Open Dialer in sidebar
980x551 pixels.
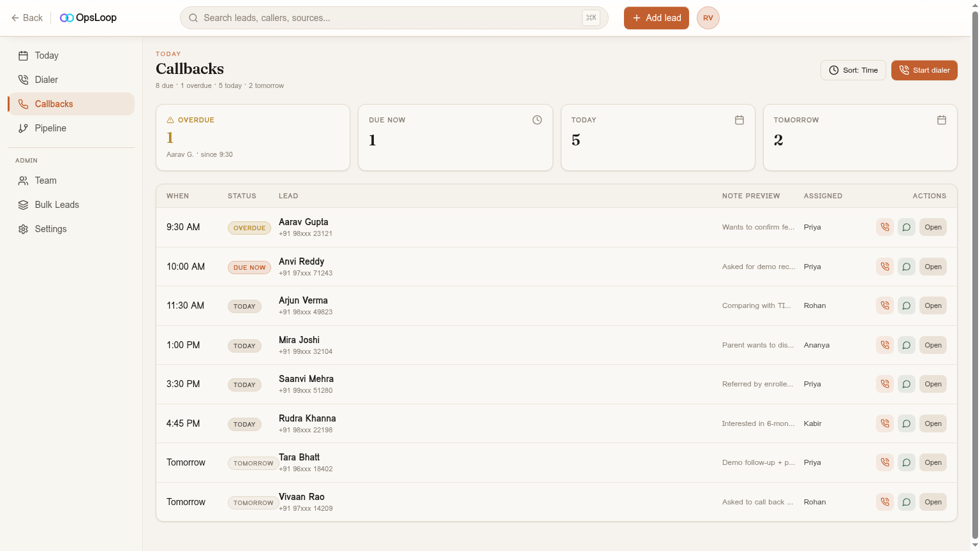pyautogui.click(x=71, y=80)
